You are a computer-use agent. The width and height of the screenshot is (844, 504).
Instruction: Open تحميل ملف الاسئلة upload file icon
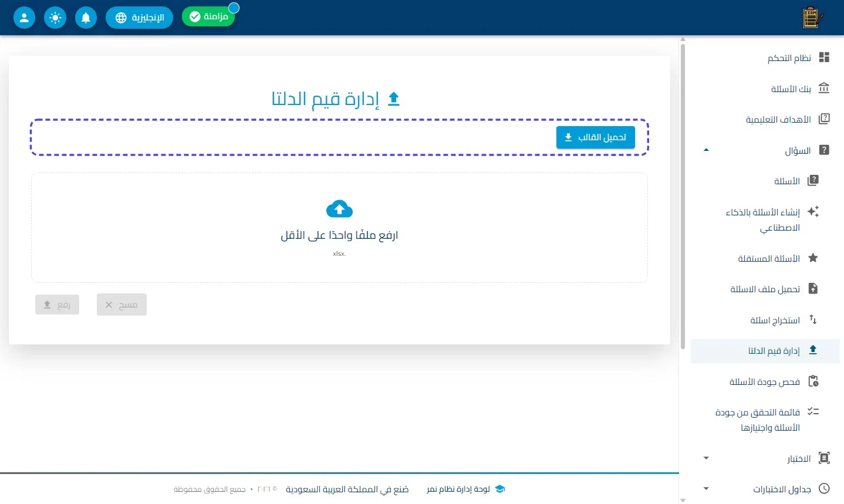click(x=813, y=289)
